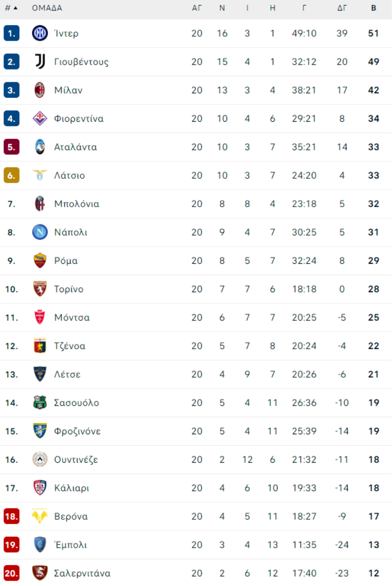392x586 pixels.
Task: Select the ΔΓ goal difference column header
Action: point(342,8)
